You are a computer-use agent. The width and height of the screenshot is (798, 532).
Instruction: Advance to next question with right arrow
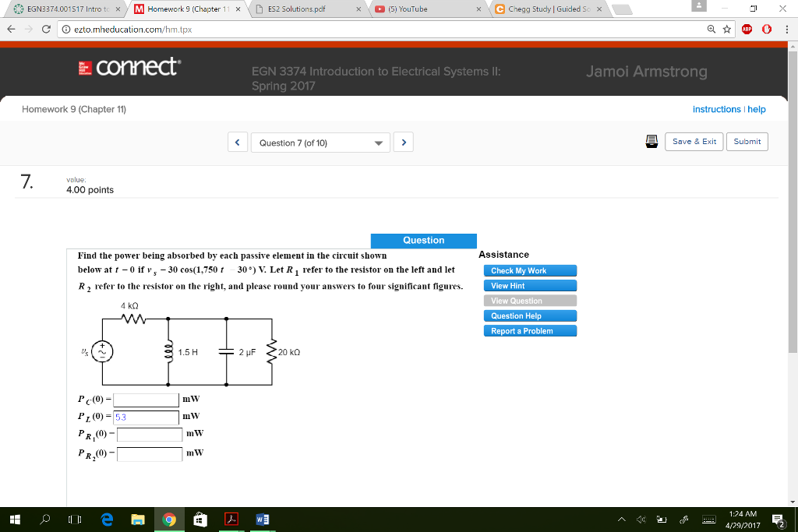point(404,142)
